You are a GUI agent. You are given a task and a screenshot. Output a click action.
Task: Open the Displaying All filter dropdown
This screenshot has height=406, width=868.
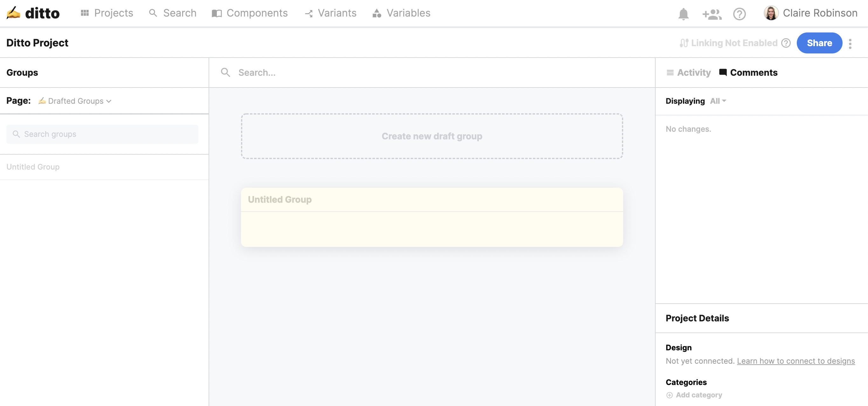[718, 101]
